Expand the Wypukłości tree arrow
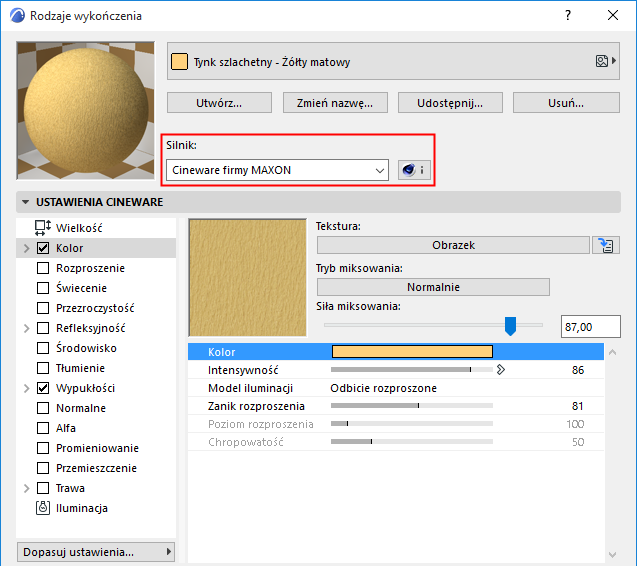The height and width of the screenshot is (566, 637). click(x=27, y=388)
